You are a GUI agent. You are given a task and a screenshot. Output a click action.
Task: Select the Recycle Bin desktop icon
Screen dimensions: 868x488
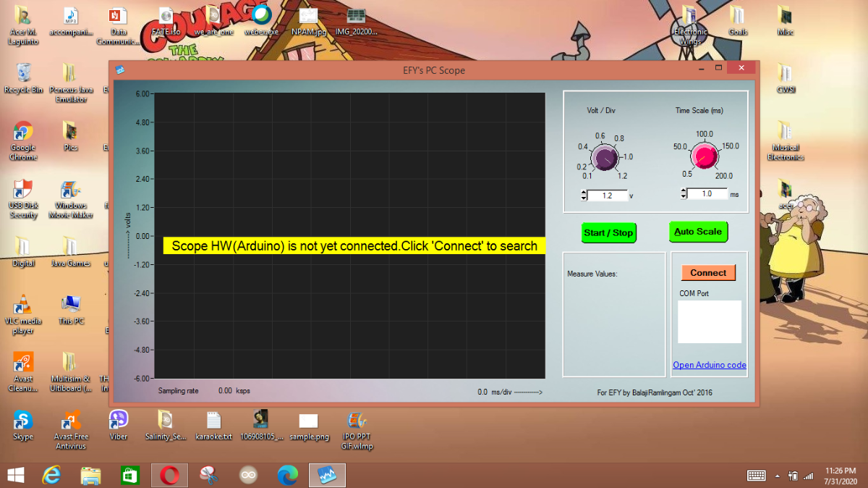tap(24, 78)
